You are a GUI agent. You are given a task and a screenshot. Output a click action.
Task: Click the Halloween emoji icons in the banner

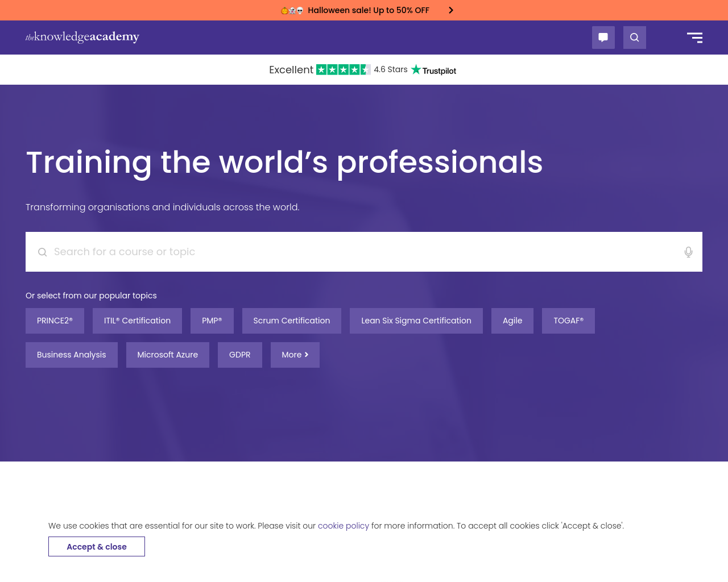(292, 10)
